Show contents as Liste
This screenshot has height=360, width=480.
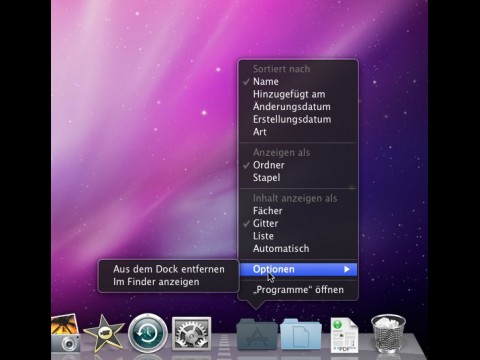[x=298, y=236]
